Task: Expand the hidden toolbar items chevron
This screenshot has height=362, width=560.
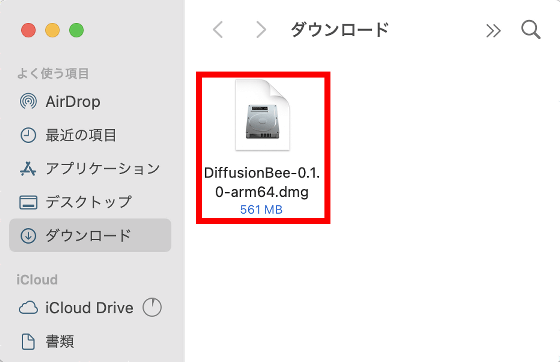Action: 493,31
